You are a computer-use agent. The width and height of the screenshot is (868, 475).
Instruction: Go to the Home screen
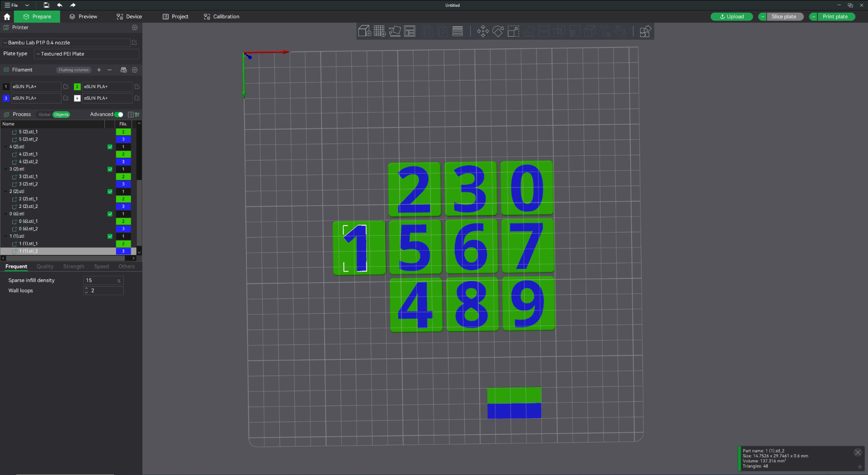(7, 17)
